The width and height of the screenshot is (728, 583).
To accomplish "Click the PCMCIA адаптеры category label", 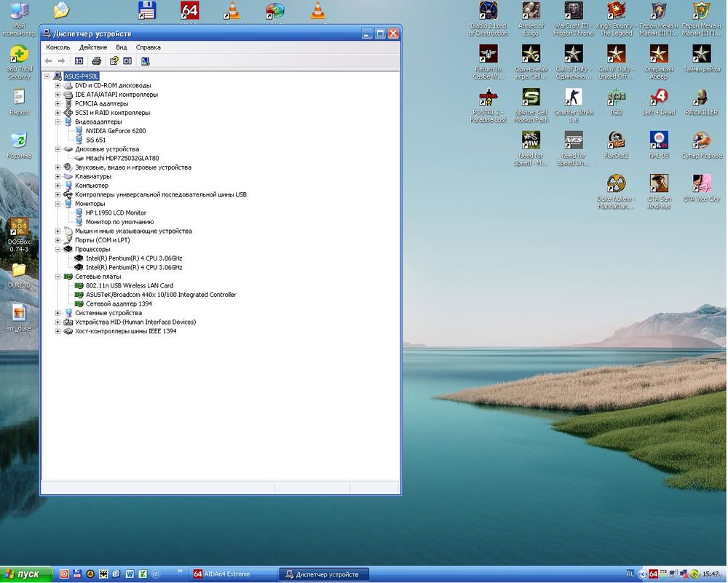I will pyautogui.click(x=102, y=103).
